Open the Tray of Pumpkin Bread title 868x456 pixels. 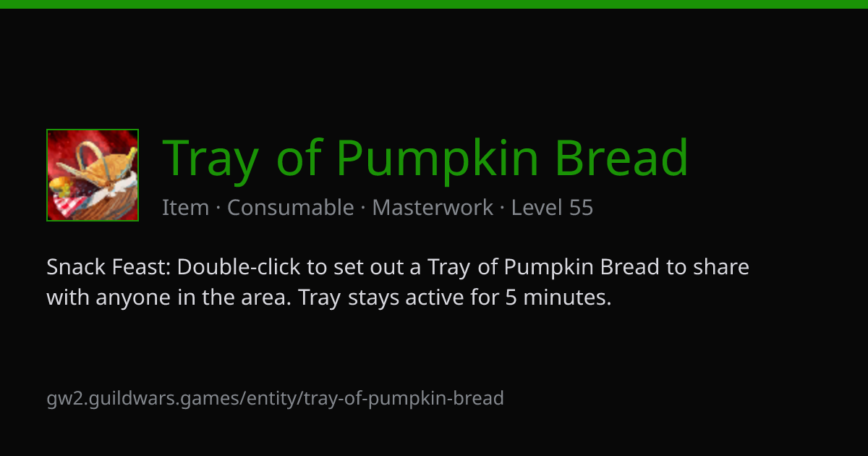click(425, 159)
